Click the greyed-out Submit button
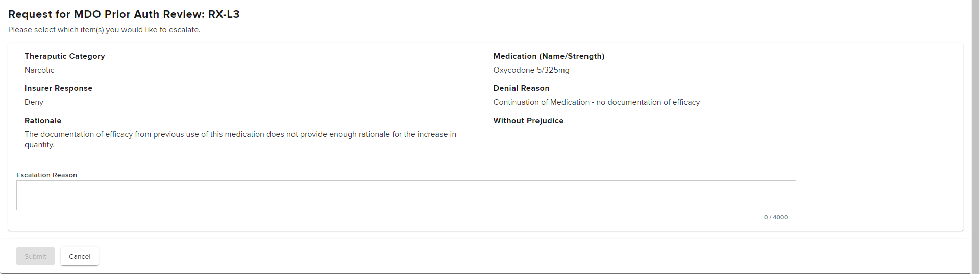 coord(35,256)
